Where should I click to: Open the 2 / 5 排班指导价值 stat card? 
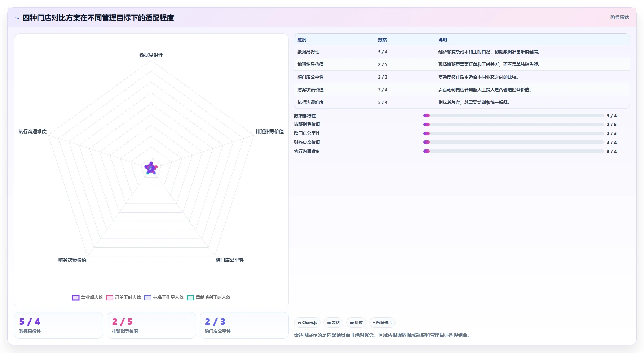point(151,325)
